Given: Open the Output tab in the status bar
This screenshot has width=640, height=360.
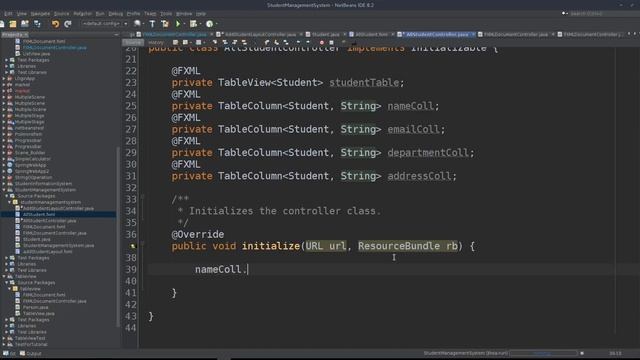Looking at the screenshot, I should click(x=31, y=353).
